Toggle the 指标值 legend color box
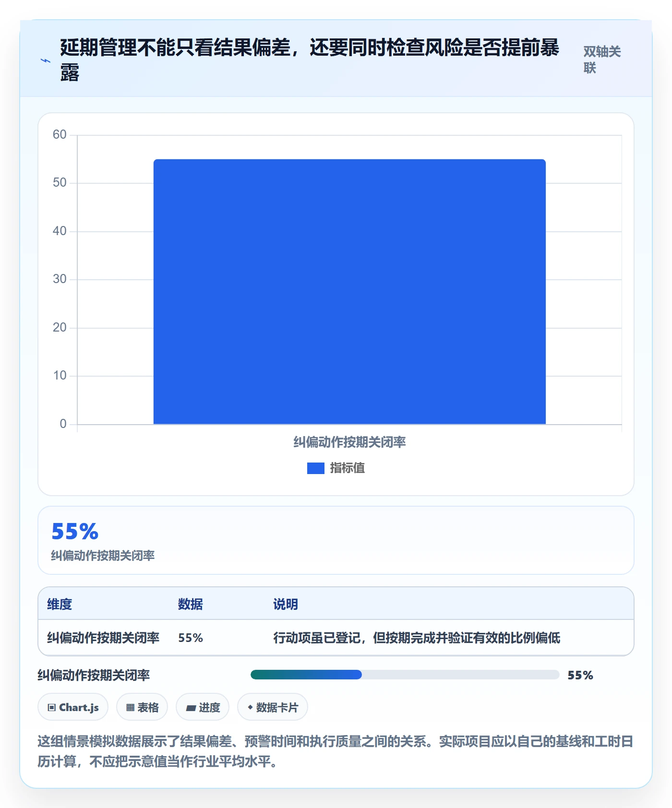The height and width of the screenshot is (808, 672). click(316, 468)
